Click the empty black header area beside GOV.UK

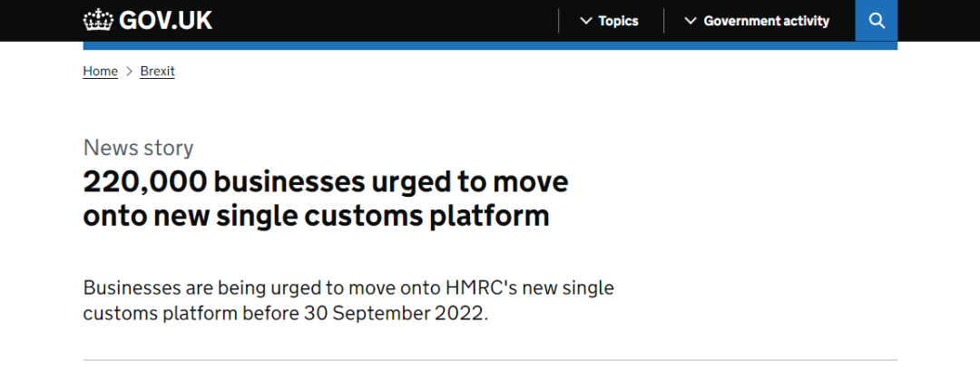(385, 21)
